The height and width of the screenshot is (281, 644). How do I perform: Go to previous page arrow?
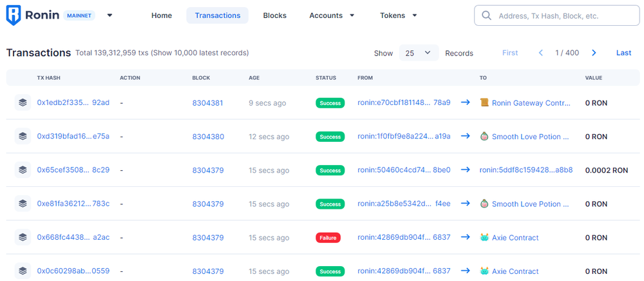pos(541,53)
